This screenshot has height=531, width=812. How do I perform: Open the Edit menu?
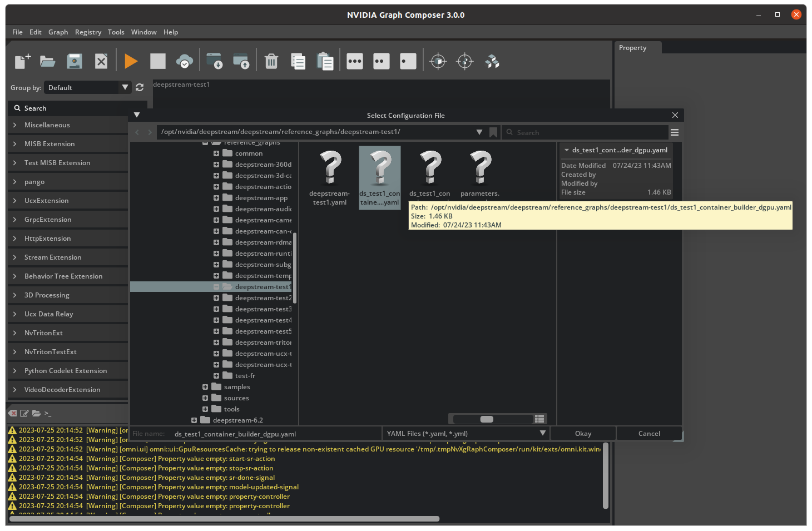[36, 32]
